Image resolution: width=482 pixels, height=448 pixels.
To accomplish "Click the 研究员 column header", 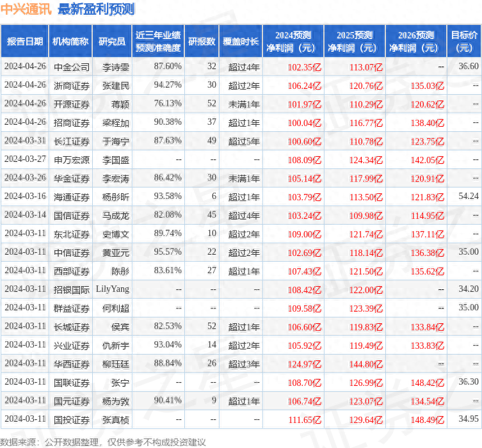I will (x=112, y=42).
